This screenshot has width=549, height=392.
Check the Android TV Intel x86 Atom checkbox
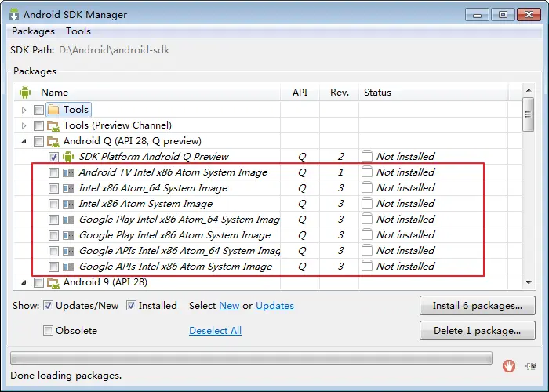tap(53, 172)
